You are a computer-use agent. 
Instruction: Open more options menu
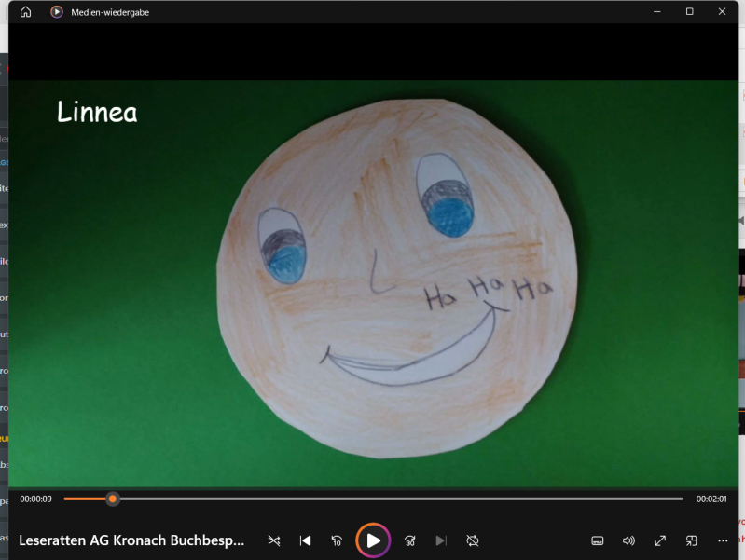(723, 540)
